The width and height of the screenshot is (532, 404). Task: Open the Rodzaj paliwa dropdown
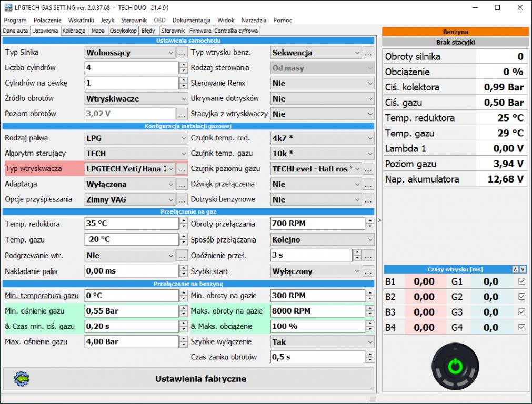pos(136,138)
